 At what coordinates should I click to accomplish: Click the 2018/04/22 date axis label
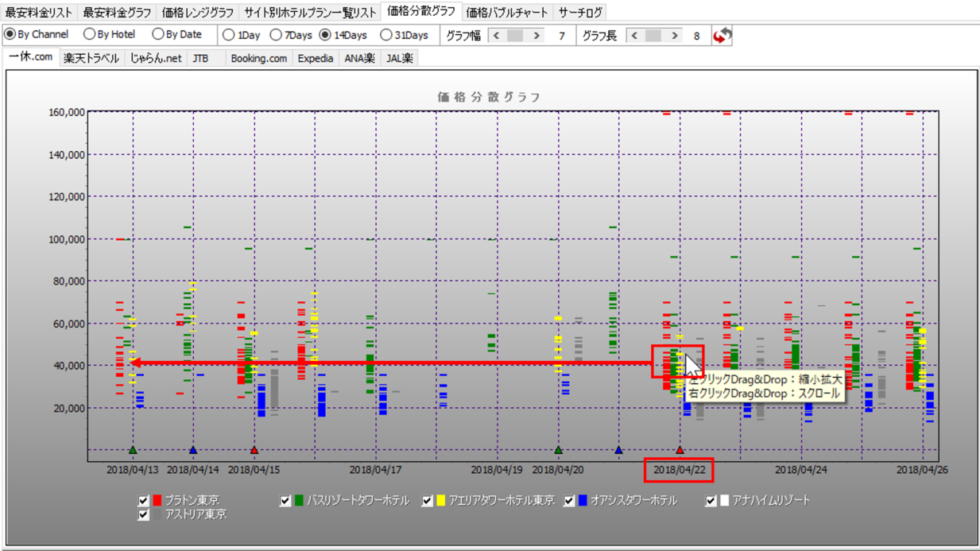click(679, 470)
